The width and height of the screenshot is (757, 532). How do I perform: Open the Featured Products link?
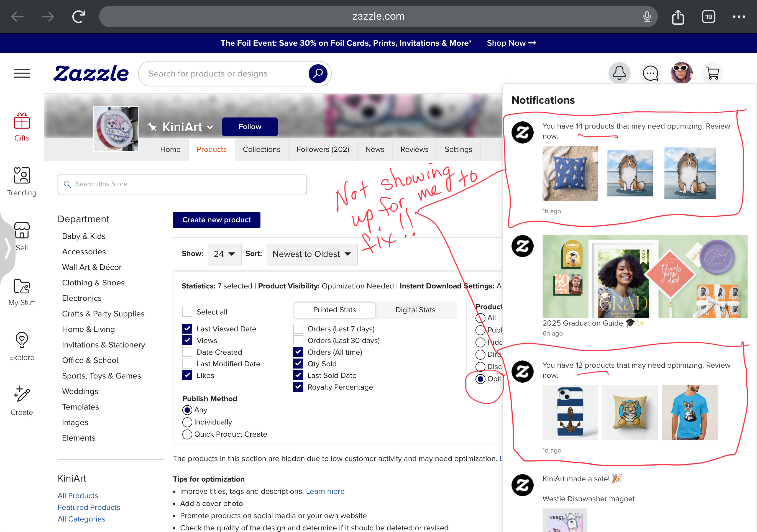[x=89, y=507]
